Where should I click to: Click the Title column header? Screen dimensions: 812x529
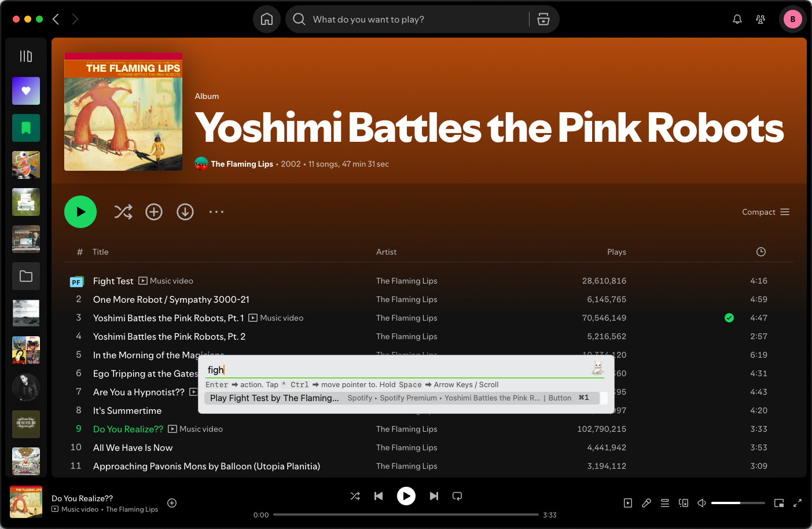(x=101, y=252)
